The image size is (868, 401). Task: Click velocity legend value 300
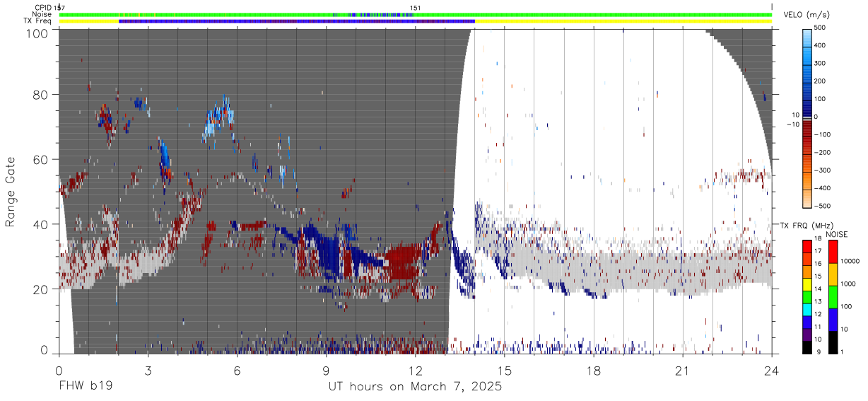pyautogui.click(x=821, y=63)
